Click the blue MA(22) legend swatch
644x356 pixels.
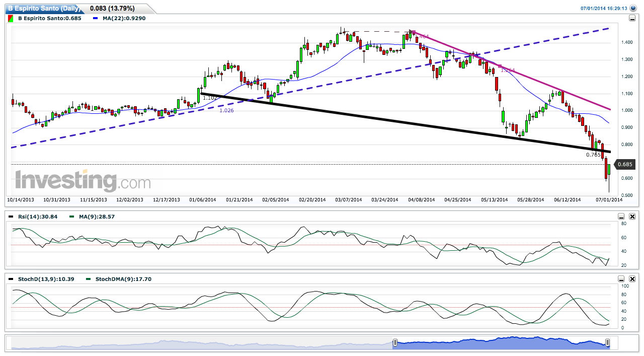96,18
